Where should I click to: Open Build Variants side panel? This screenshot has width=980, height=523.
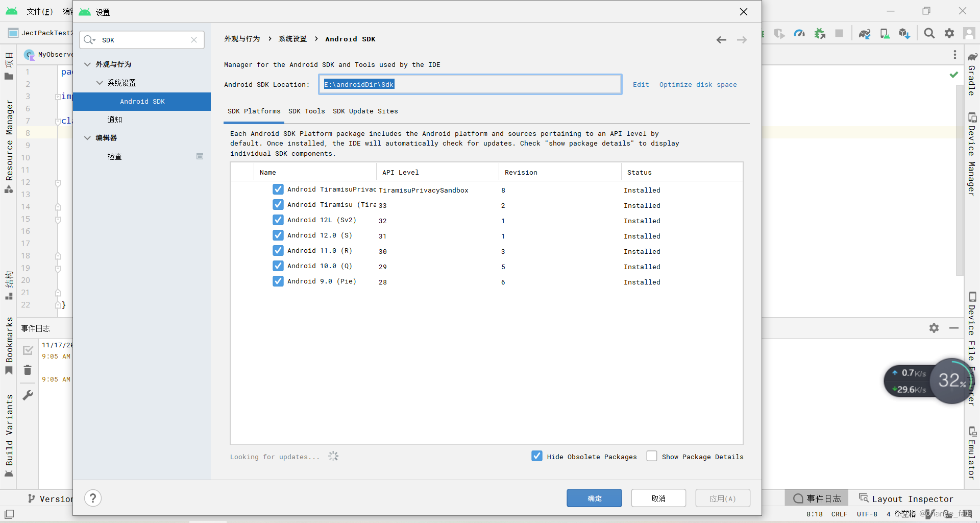(x=9, y=435)
